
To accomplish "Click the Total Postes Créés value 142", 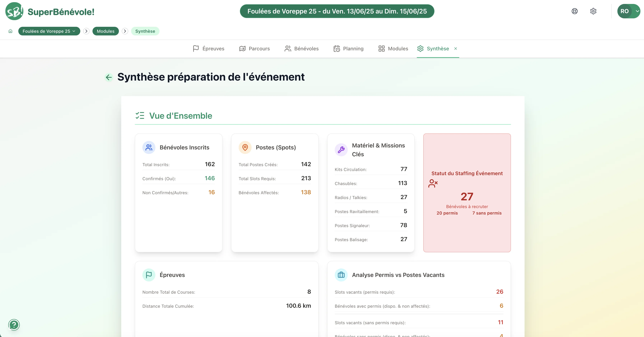I will coord(306,164).
